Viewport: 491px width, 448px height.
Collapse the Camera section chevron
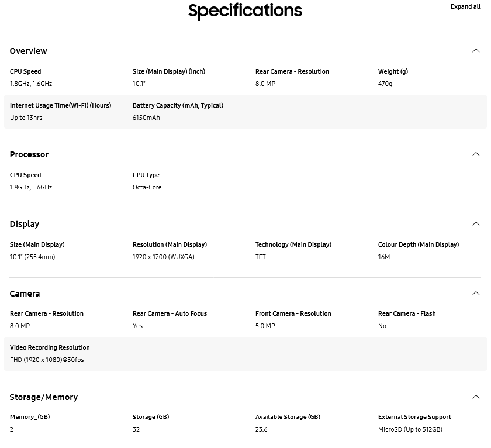click(x=476, y=294)
